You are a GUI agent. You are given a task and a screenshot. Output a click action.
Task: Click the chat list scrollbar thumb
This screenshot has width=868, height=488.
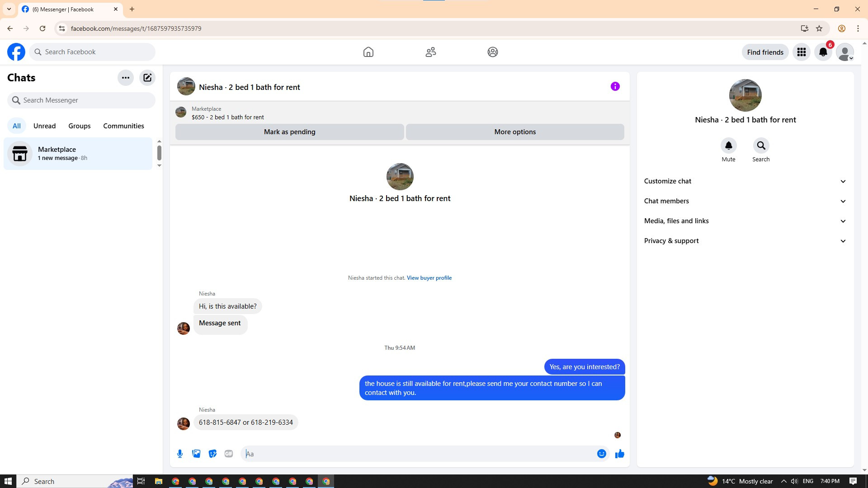pos(159,153)
